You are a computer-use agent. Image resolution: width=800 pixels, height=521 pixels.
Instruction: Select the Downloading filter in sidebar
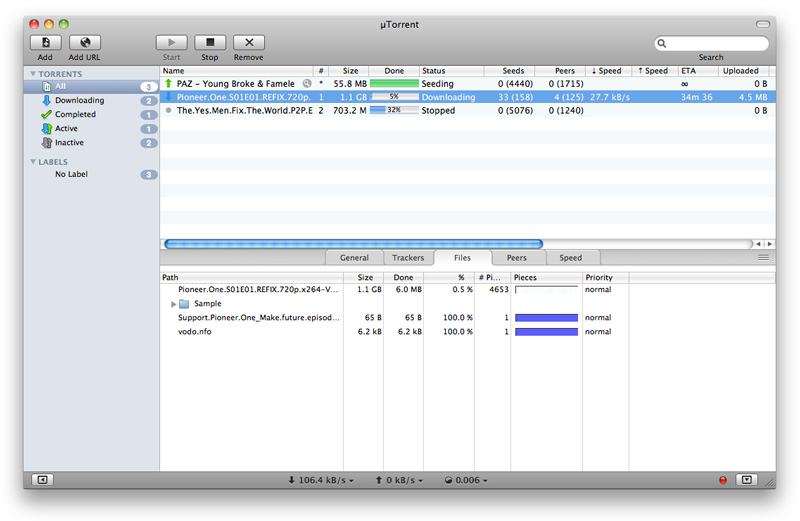coord(78,101)
